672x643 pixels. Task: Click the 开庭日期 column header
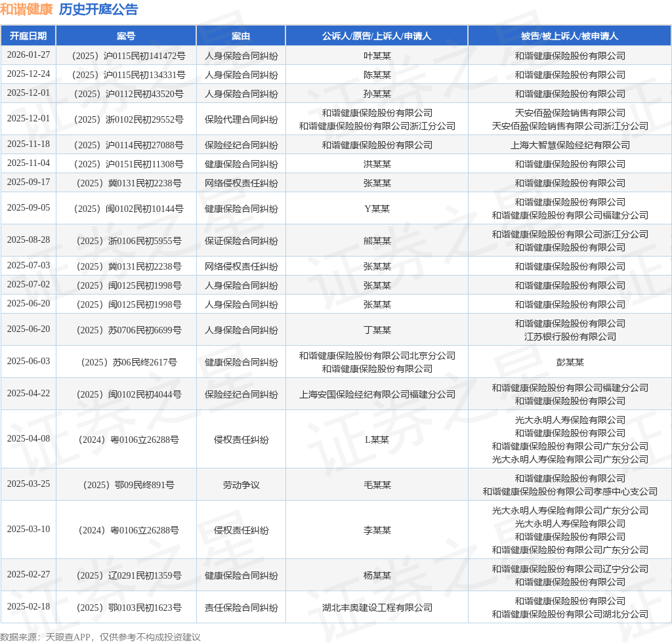pos(28,36)
